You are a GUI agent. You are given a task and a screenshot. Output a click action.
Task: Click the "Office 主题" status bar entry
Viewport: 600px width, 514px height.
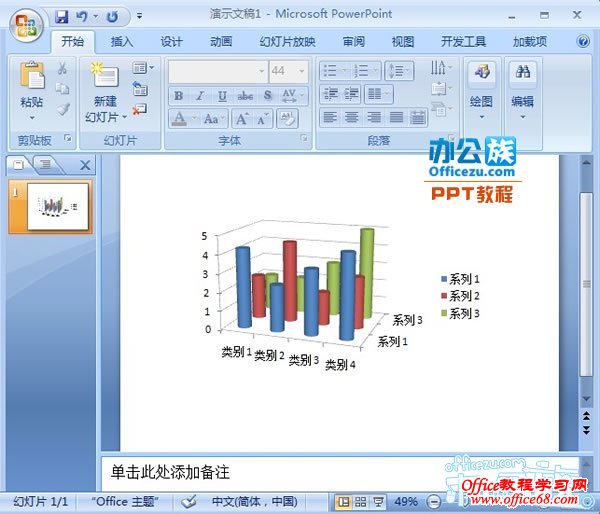[125, 501]
